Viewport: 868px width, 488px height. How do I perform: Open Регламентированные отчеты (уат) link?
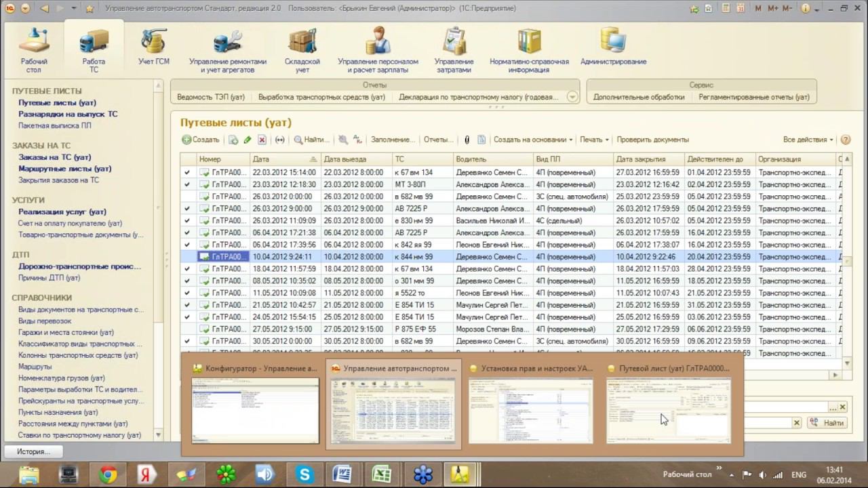pyautogui.click(x=754, y=97)
